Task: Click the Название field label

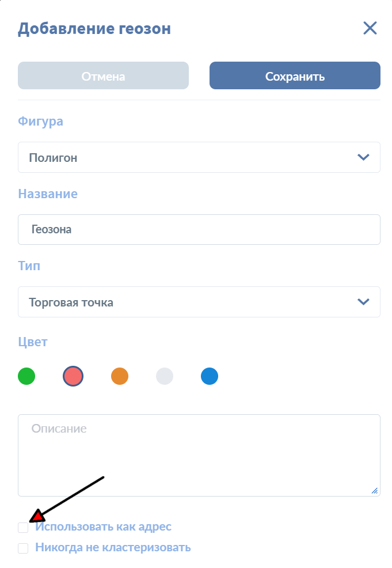Action: click(48, 194)
